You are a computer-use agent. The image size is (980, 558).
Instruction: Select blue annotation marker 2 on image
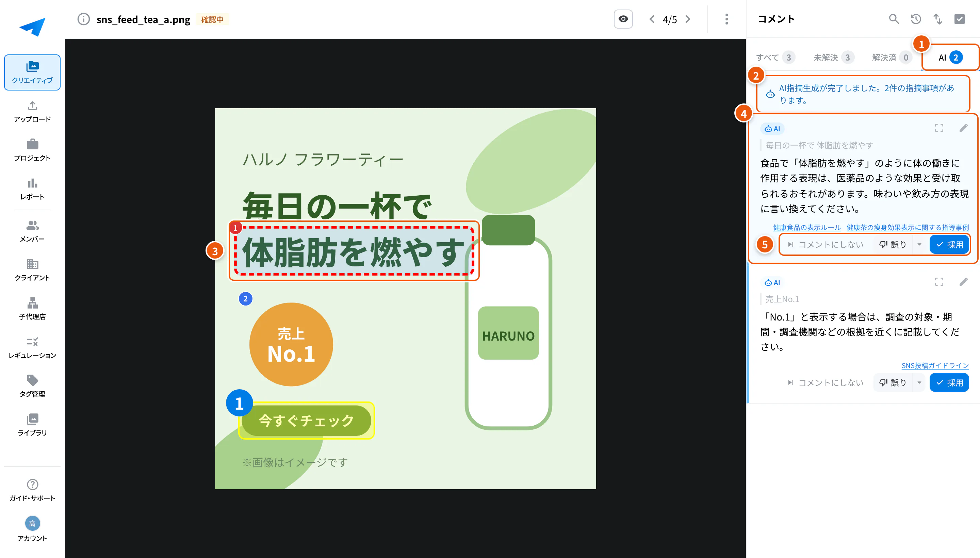245,298
